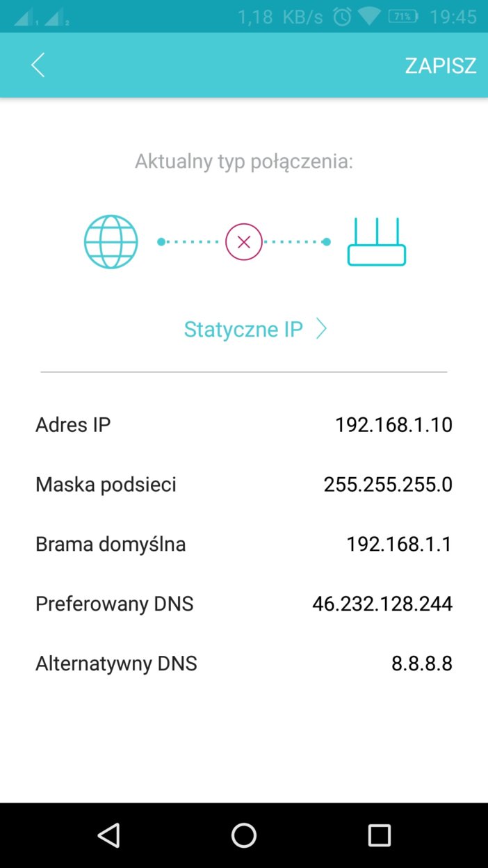
Task: Open recent apps with square button
Action: (379, 835)
